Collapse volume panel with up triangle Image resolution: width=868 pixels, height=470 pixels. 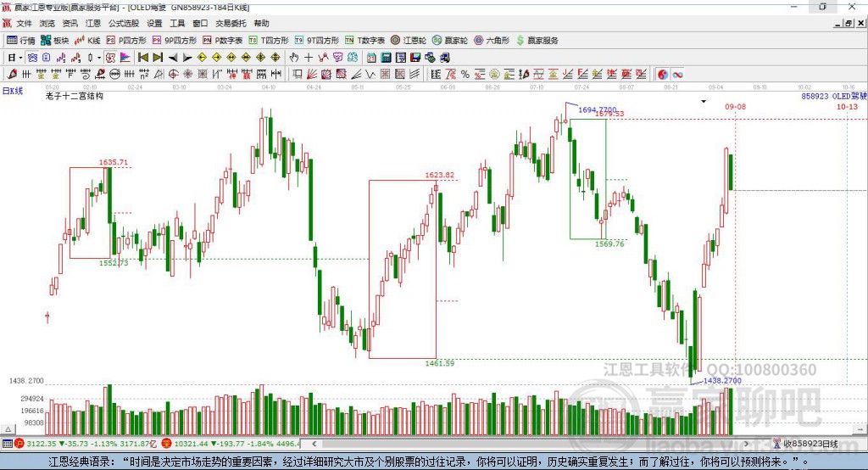[8, 429]
